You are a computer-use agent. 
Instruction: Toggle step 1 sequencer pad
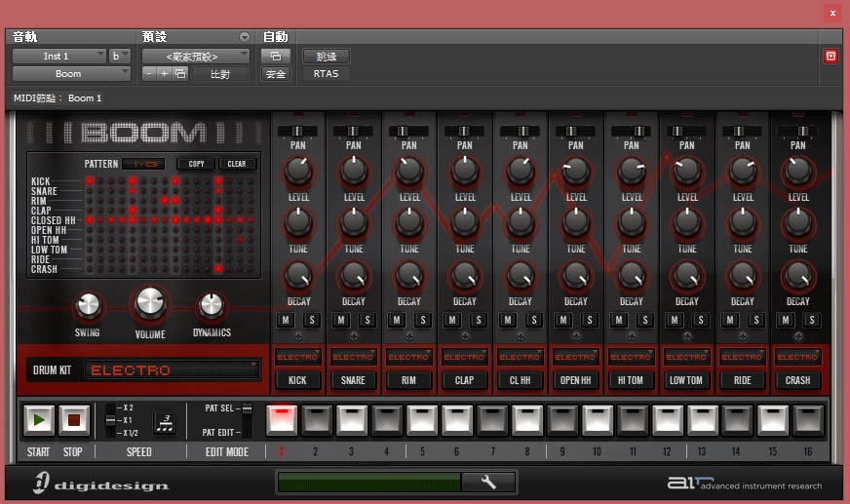click(x=282, y=420)
